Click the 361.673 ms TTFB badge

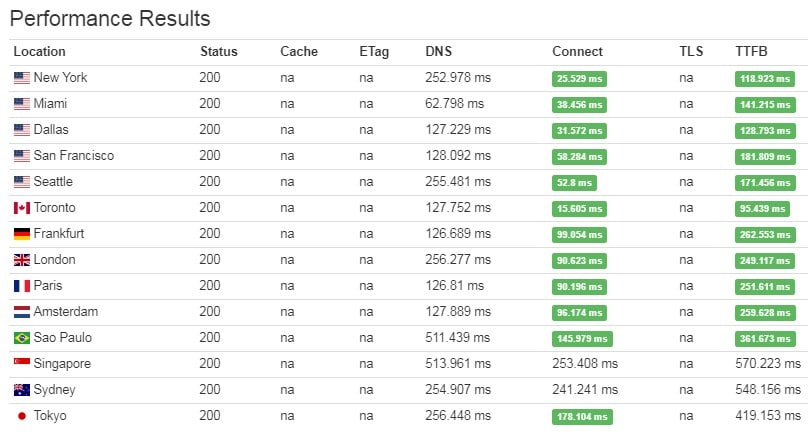[765, 339]
